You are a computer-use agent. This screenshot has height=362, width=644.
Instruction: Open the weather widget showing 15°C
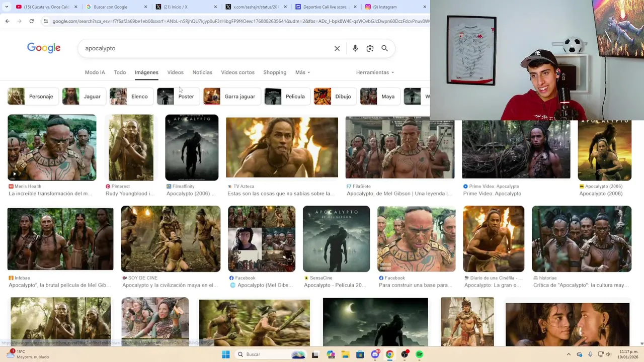pos(28,354)
